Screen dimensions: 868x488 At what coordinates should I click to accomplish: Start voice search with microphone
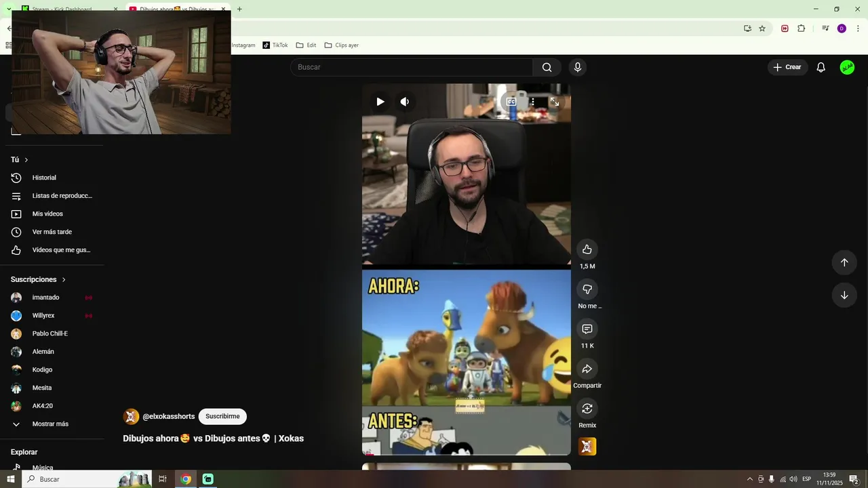point(578,67)
